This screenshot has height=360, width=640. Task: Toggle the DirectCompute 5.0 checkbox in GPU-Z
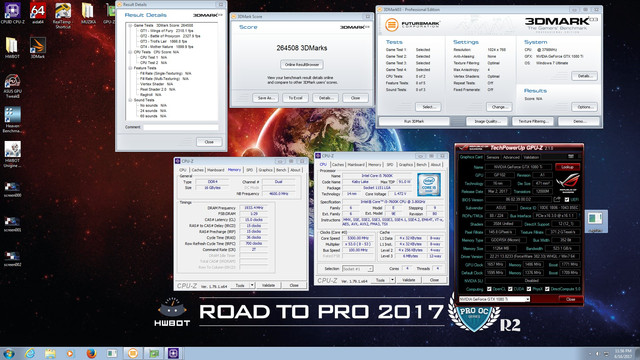click(547, 289)
